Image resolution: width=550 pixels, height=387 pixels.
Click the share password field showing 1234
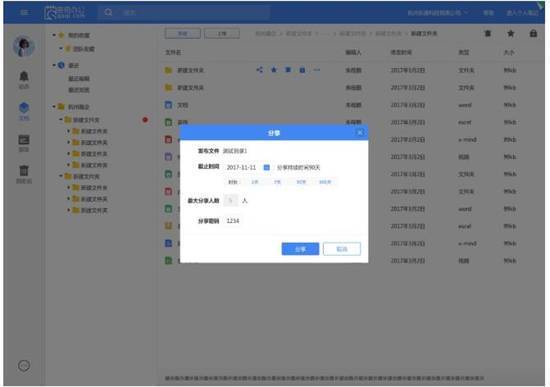pos(233,221)
